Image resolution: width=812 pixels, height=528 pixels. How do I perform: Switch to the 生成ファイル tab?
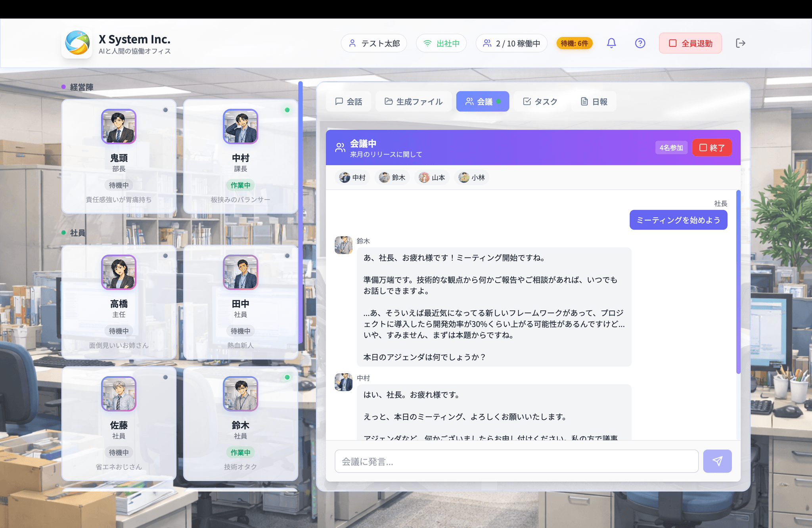point(414,101)
